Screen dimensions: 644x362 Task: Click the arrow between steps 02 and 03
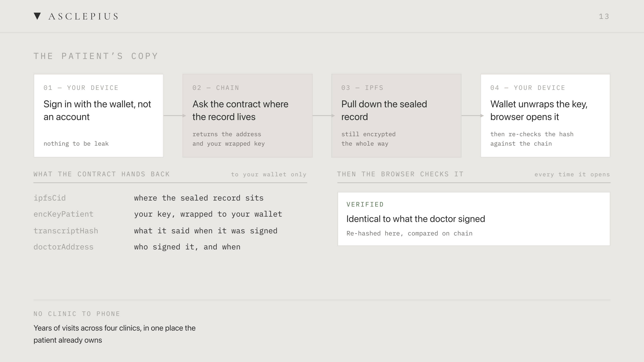(324, 116)
